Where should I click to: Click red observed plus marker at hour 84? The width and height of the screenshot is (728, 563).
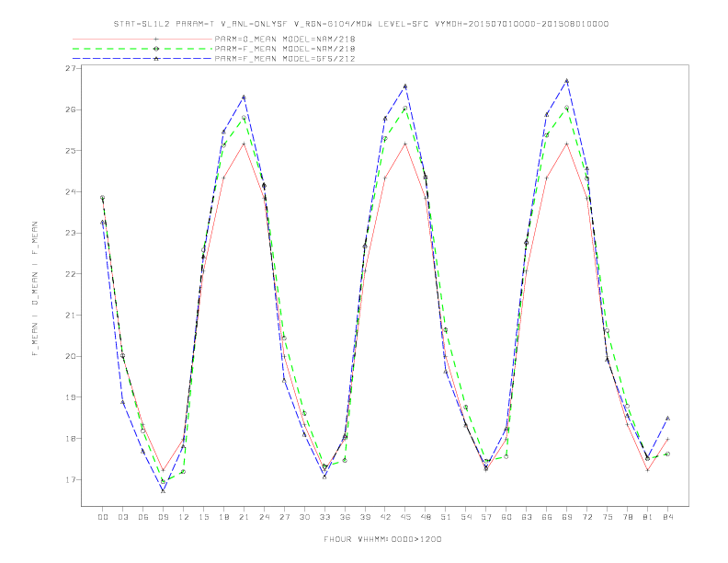point(667,439)
